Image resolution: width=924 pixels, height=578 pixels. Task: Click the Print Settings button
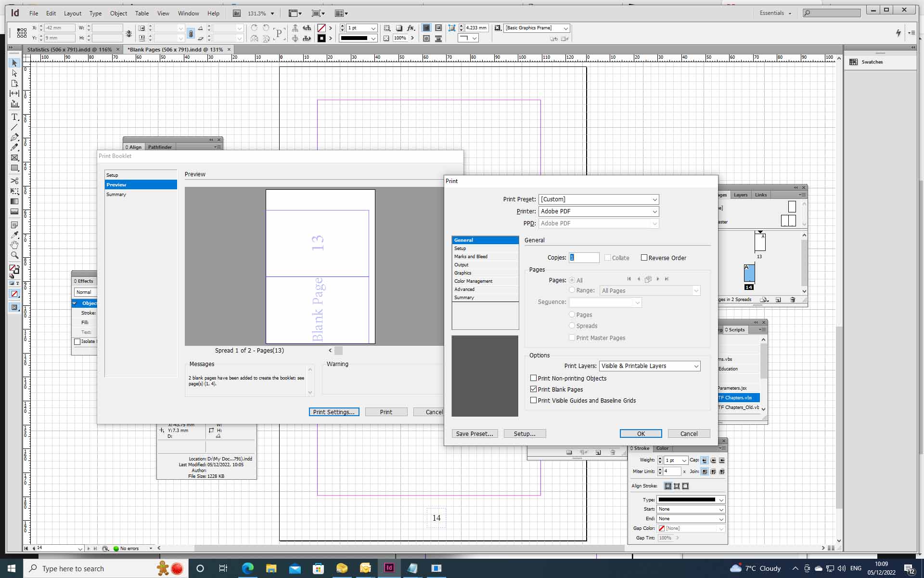(x=334, y=412)
